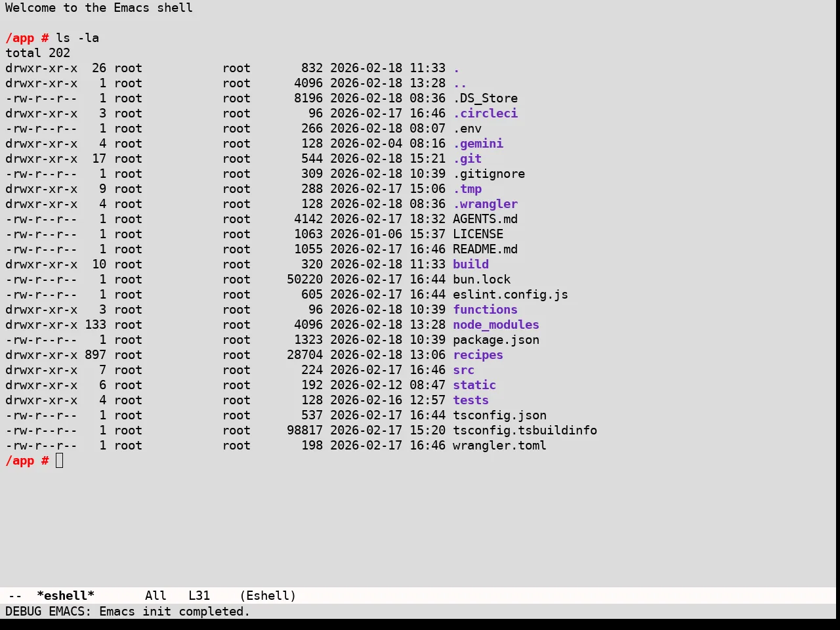Click the node_modules directory entry
The height and width of the screenshot is (630, 840).
tap(496, 325)
